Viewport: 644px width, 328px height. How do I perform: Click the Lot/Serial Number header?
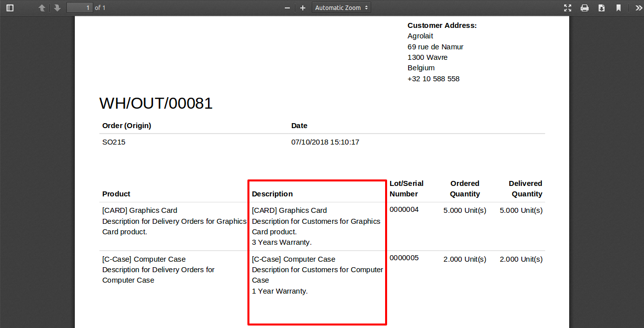[407, 188]
